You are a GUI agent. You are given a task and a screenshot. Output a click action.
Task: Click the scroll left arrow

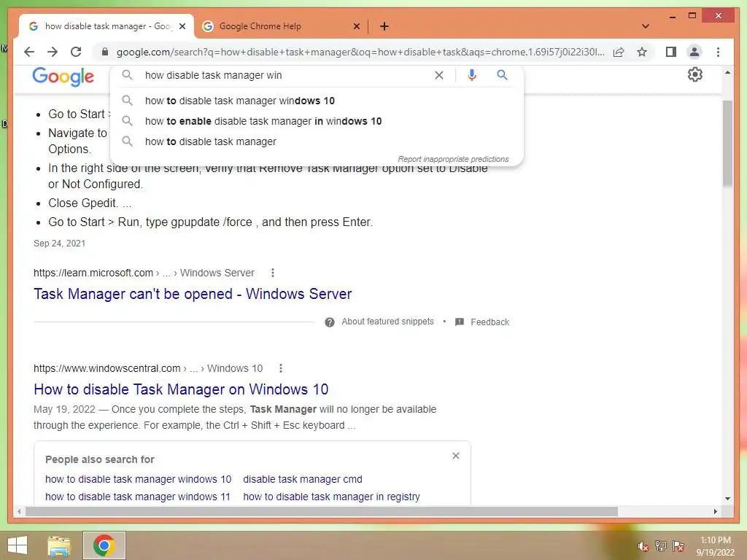point(19,511)
